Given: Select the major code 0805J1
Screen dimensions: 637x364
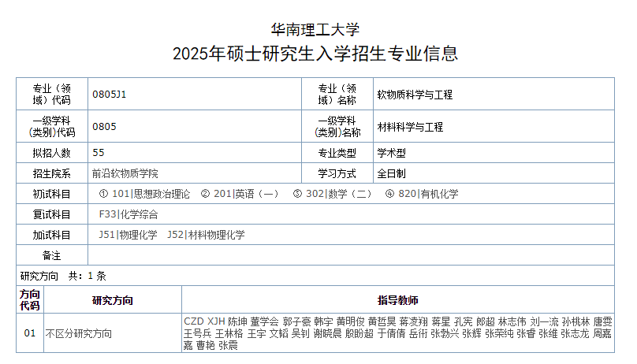Looking at the screenshot, I should tap(110, 94).
